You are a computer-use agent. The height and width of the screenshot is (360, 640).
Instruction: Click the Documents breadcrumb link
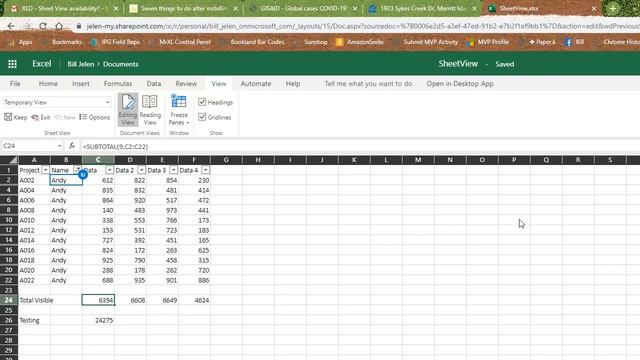[x=120, y=64]
